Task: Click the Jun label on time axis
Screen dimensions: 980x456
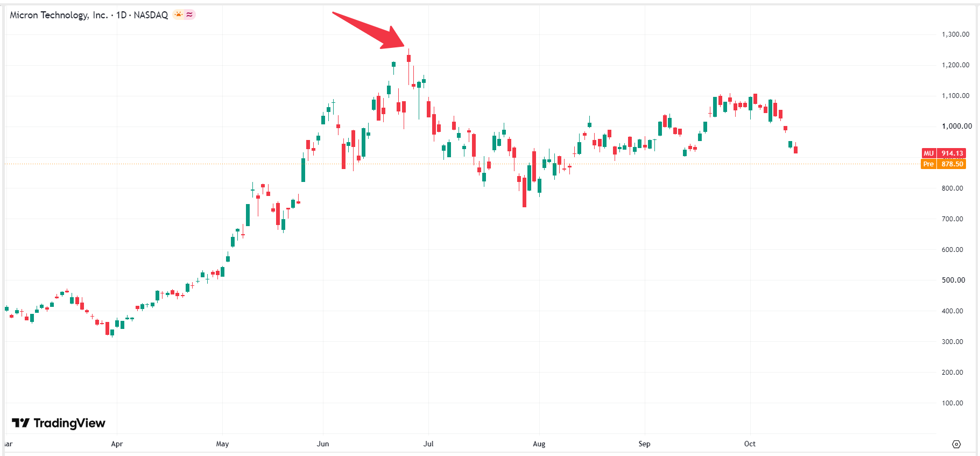Action: pyautogui.click(x=323, y=444)
